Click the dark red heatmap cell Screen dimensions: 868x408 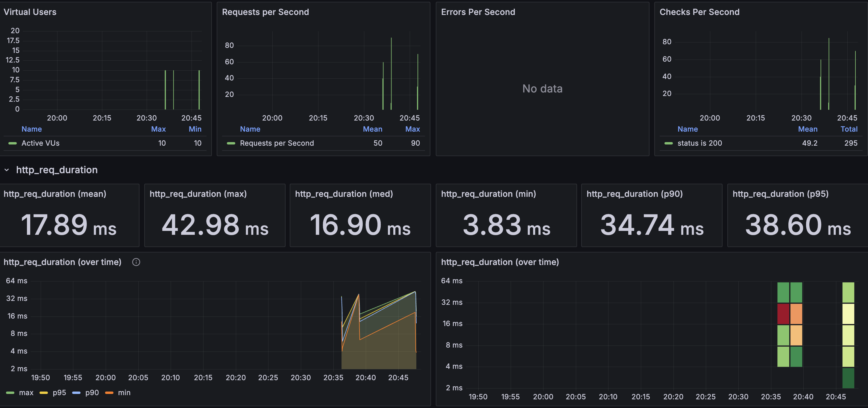click(x=783, y=313)
